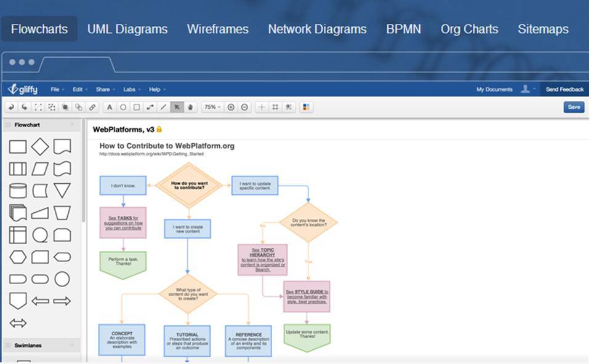Screen dimensions: 591x364
Task: Pick the Multi-document shape
Action: click(18, 213)
